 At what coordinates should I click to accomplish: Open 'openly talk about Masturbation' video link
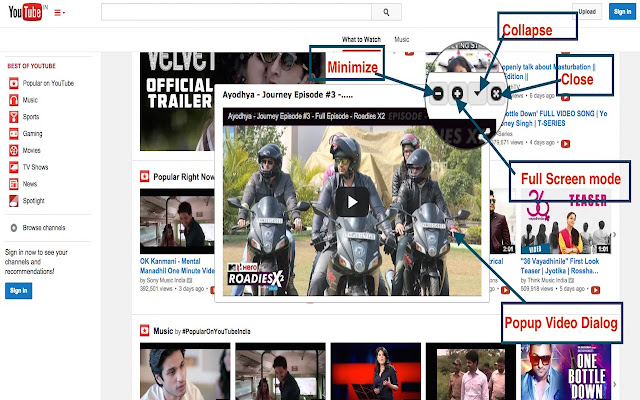[x=547, y=71]
